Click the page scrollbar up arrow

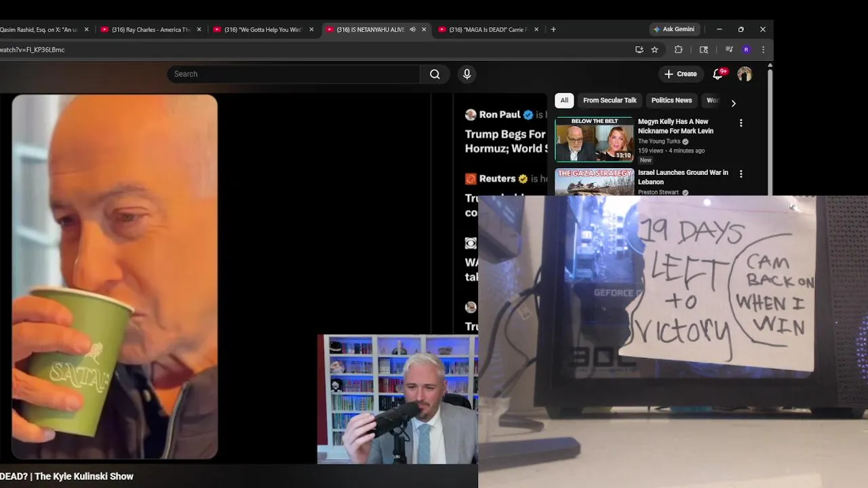(770, 65)
